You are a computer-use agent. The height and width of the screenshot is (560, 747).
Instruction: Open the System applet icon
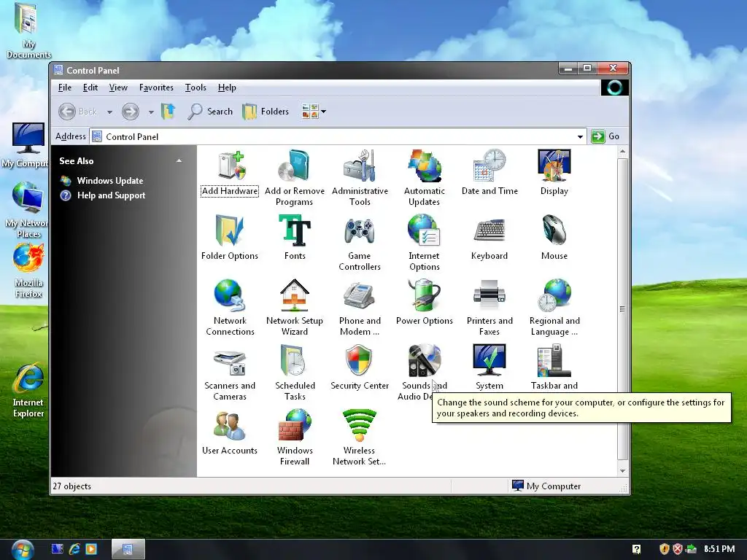point(489,367)
